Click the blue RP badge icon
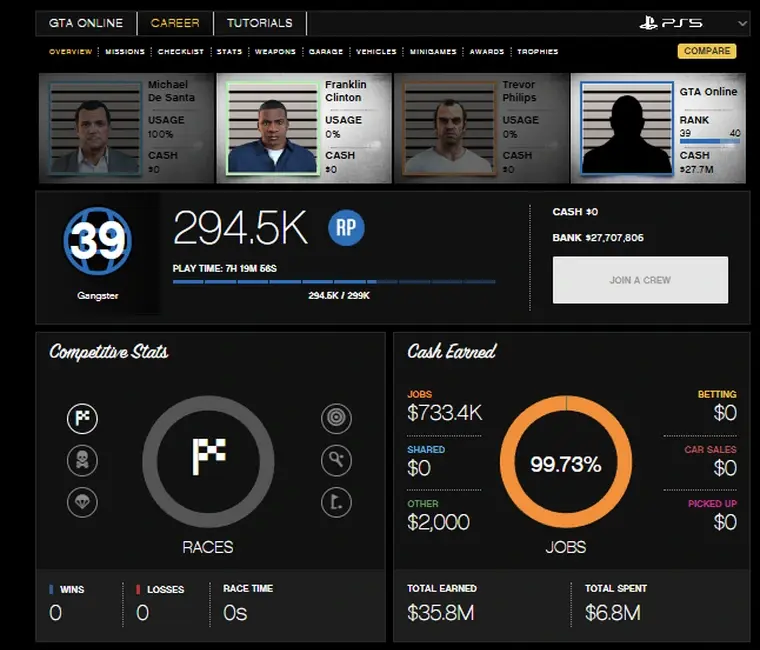This screenshot has height=650, width=760. [346, 227]
